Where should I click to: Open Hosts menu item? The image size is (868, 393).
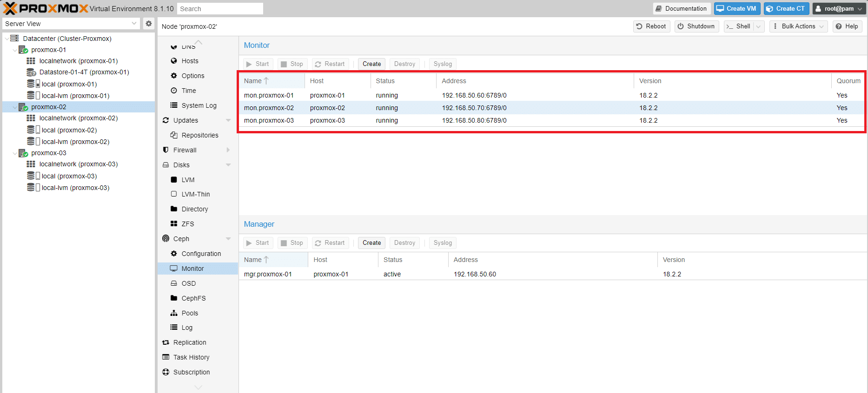point(190,61)
